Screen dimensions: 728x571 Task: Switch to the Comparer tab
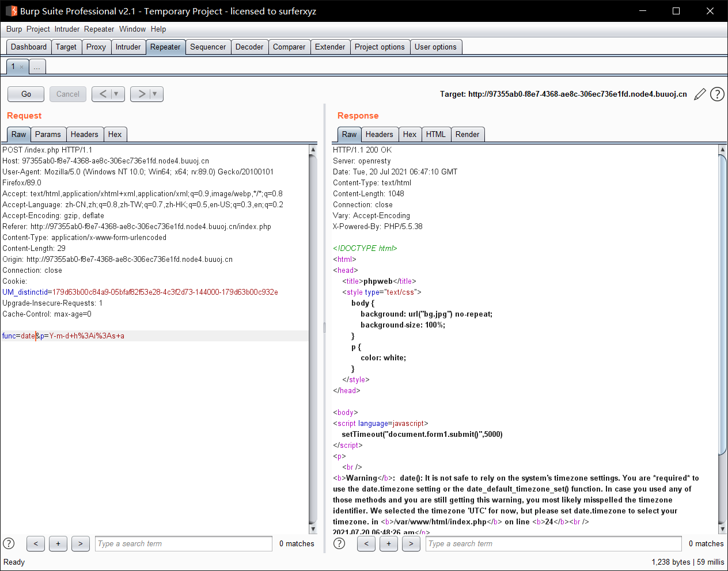tap(289, 47)
